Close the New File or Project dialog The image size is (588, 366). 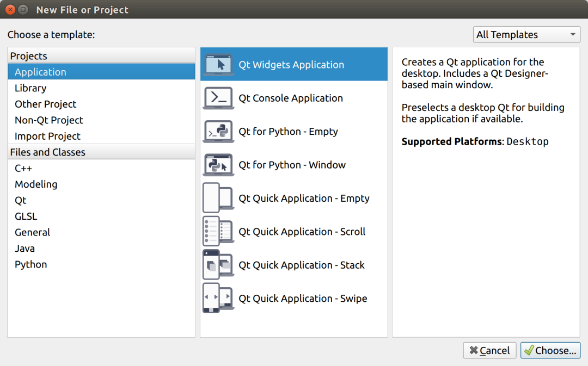coord(10,10)
